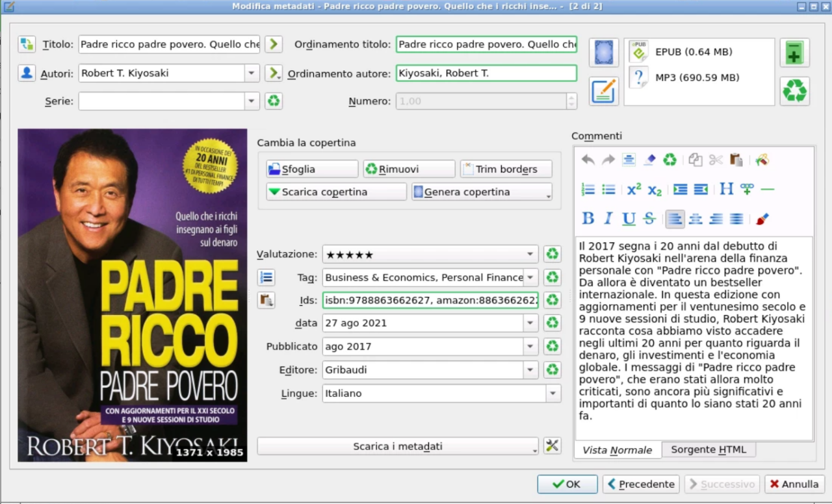Viewport: 832px width, 504px height.
Task: Remove formatting with the eraser icon
Action: (649, 160)
